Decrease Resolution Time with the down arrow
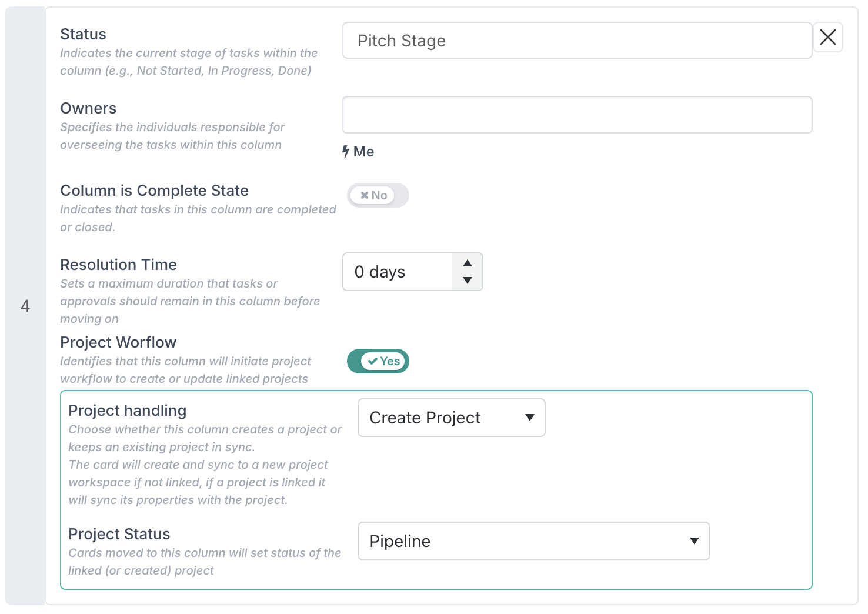The height and width of the screenshot is (614, 868). (468, 281)
